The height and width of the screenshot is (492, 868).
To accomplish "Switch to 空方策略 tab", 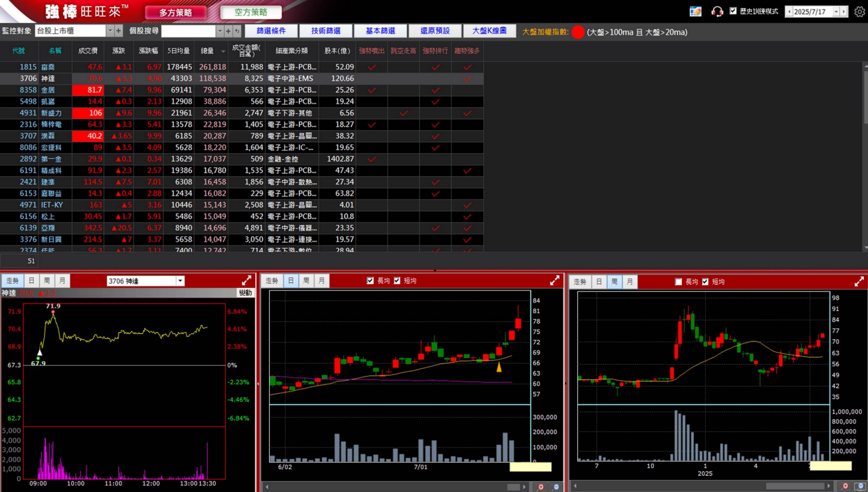I will pyautogui.click(x=251, y=13).
